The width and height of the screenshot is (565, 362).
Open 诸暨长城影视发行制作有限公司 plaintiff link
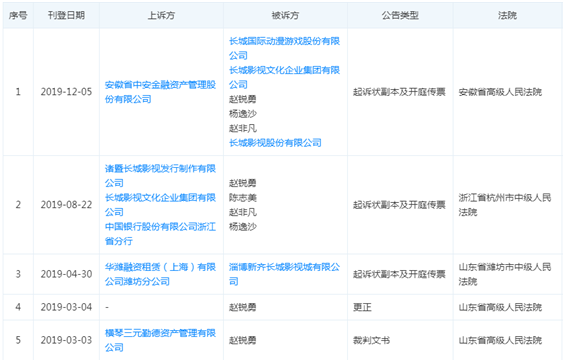[160, 176]
